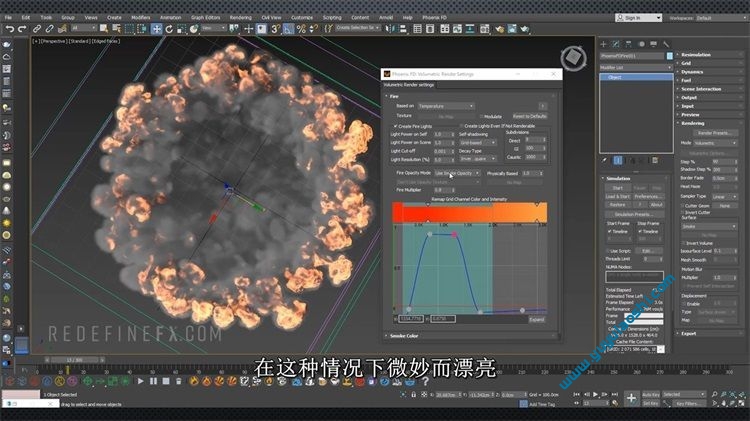The width and height of the screenshot is (750, 421).
Task: Open the Create tab (plus) in command panel
Action: [603, 44]
